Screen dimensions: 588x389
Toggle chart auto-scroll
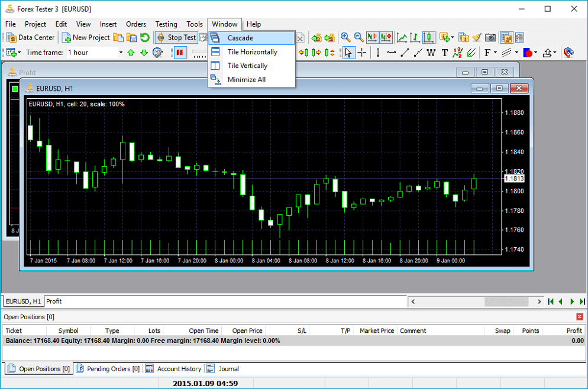[x=372, y=37]
